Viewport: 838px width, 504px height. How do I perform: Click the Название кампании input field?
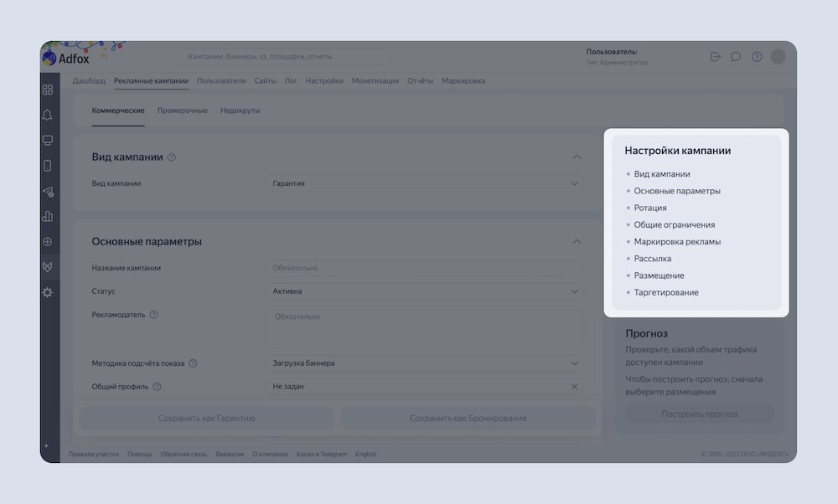click(423, 268)
